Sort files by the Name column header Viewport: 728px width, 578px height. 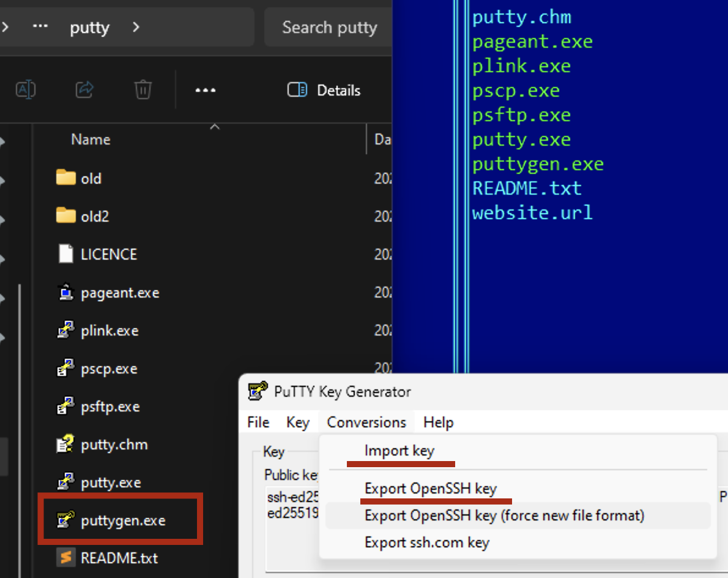(x=91, y=140)
